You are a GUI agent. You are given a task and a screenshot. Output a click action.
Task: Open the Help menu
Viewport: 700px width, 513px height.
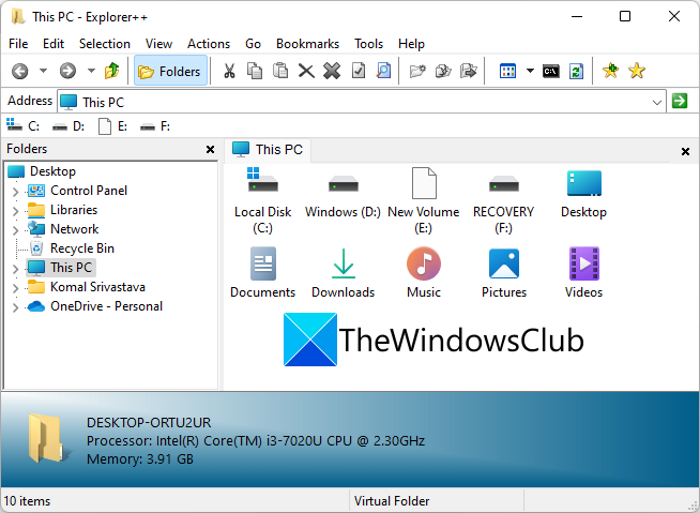pos(411,44)
